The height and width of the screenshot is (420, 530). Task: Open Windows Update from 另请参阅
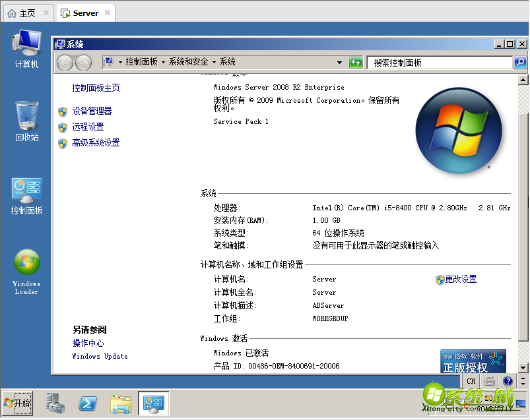pyautogui.click(x=99, y=356)
